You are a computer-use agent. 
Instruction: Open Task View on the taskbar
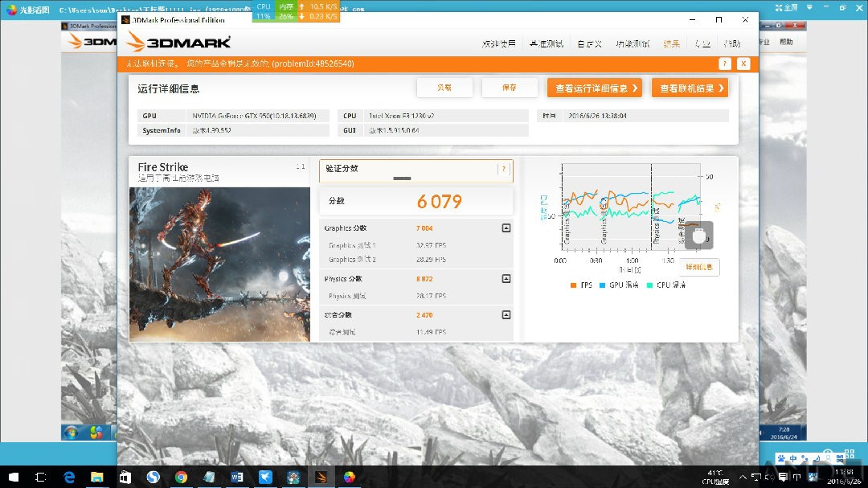pos(40,477)
